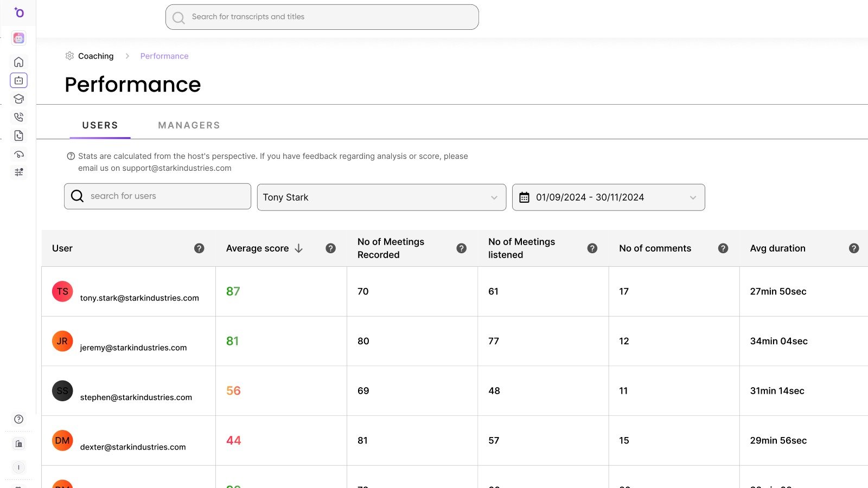The width and height of the screenshot is (868, 488).
Task: Open the Home icon in sidebar
Action: point(18,62)
